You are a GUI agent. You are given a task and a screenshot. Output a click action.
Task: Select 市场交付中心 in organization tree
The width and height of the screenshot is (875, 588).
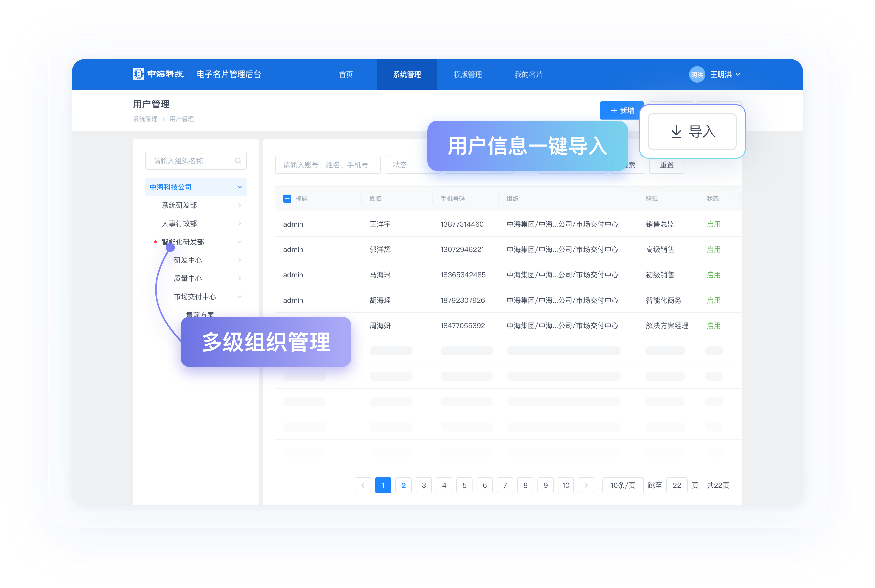tap(195, 297)
